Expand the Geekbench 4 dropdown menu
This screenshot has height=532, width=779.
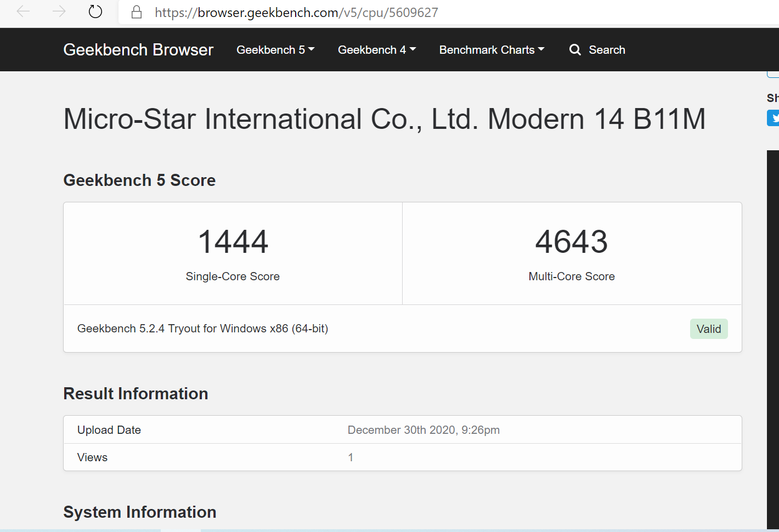pos(377,50)
